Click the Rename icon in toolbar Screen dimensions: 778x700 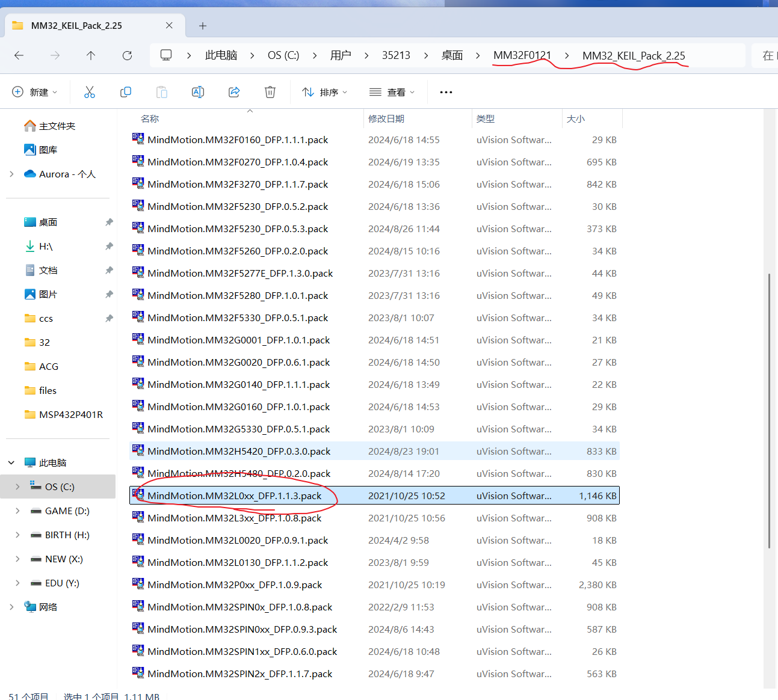click(198, 92)
